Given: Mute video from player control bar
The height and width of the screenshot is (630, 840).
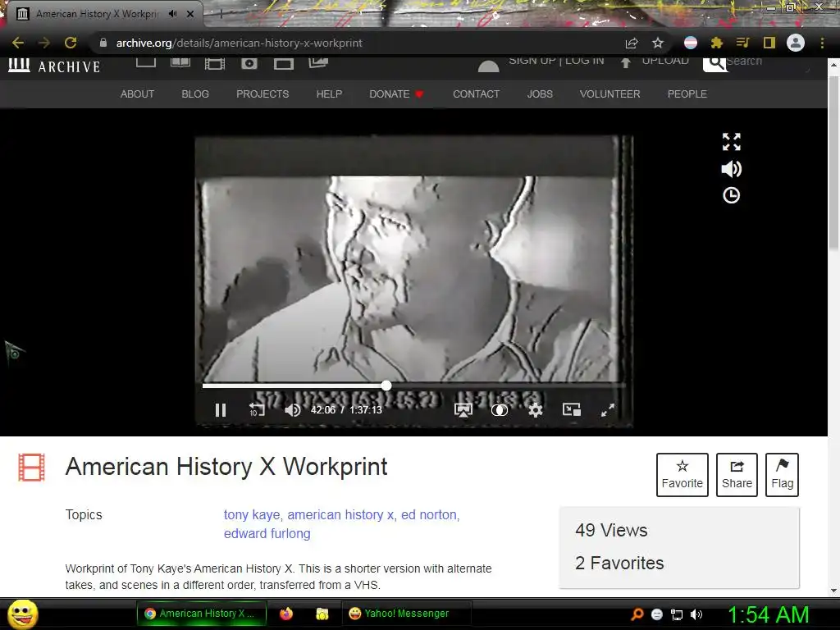Looking at the screenshot, I should coord(293,410).
